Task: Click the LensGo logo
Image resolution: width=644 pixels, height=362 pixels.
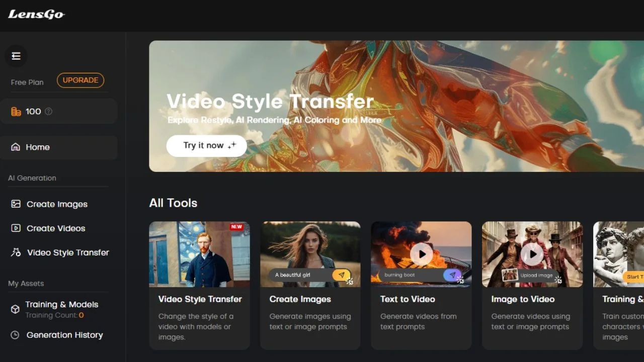Action: click(36, 14)
